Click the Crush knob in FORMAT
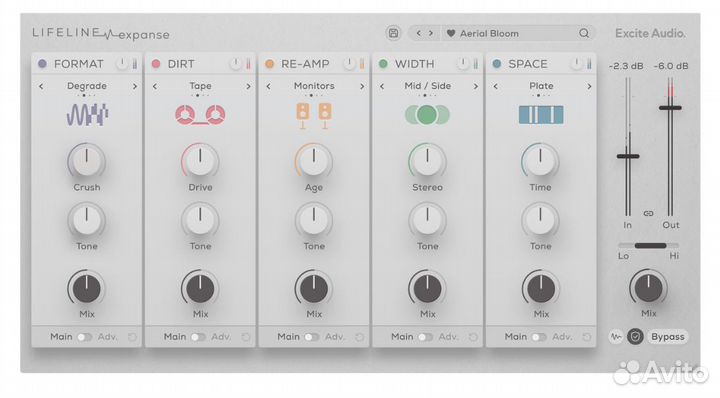 click(x=86, y=161)
